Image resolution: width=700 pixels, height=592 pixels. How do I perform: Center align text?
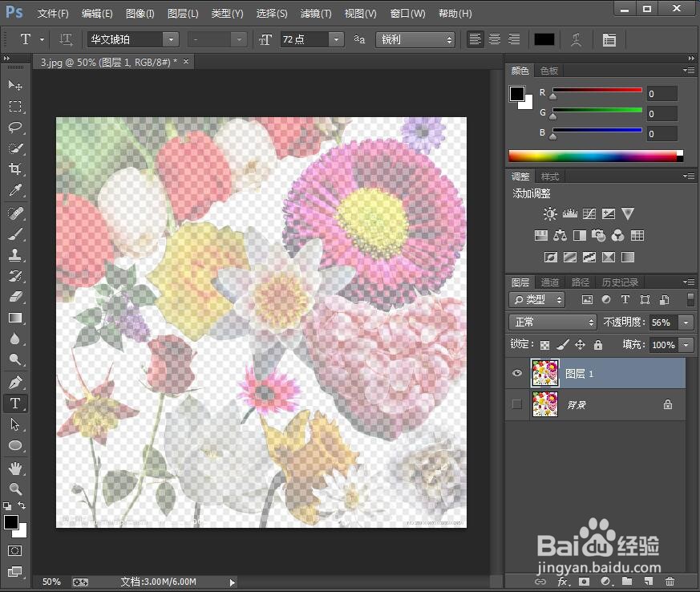(x=495, y=39)
